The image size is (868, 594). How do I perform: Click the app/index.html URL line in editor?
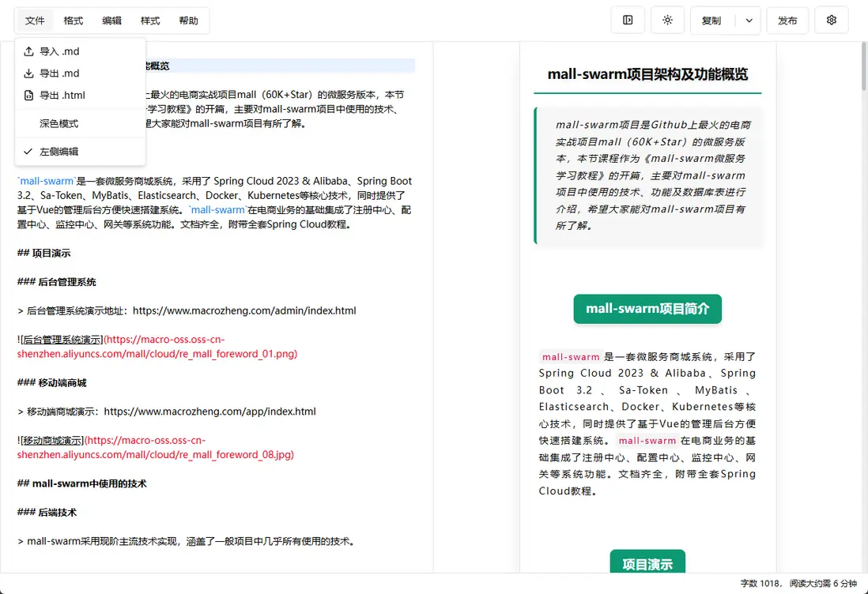click(x=167, y=412)
